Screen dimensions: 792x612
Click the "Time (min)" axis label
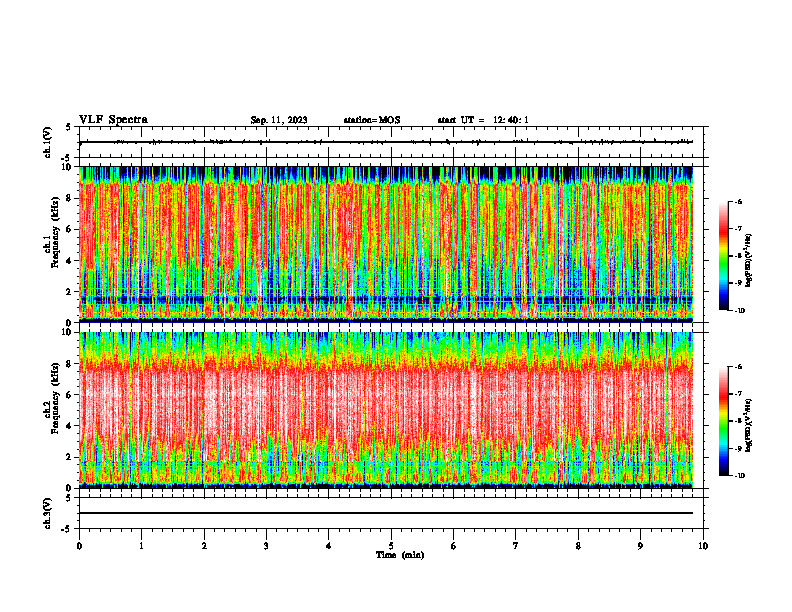click(x=400, y=555)
